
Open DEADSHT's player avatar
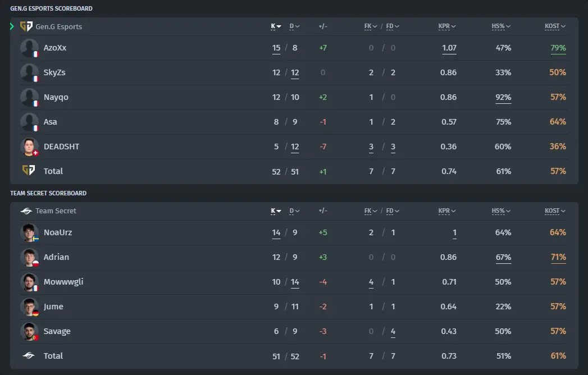(x=29, y=147)
